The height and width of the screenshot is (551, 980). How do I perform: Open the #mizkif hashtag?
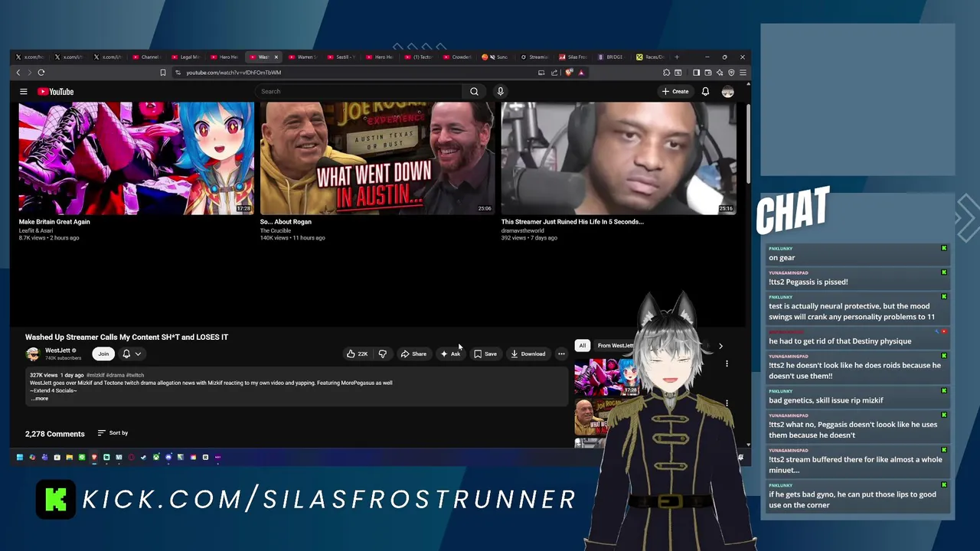[x=95, y=375]
